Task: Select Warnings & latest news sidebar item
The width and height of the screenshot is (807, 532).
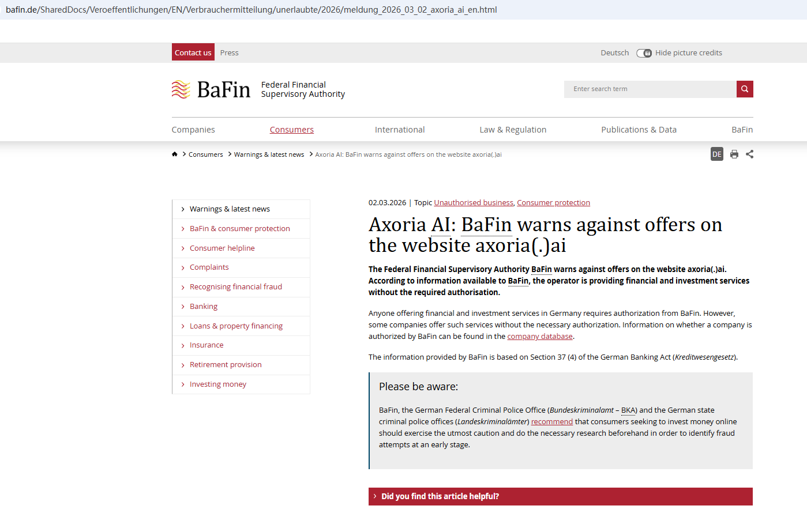Action: [230, 209]
